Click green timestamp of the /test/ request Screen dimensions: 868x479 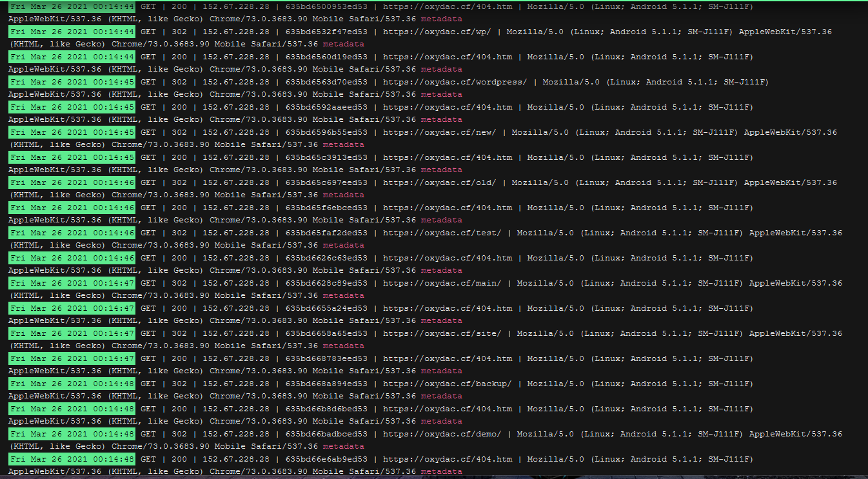[x=72, y=233]
